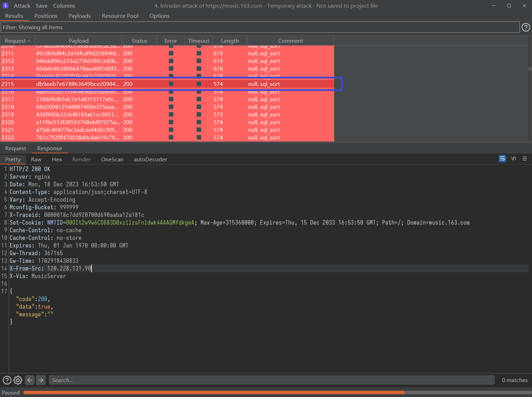Image resolution: width=532 pixels, height=397 pixels.
Task: Click the Burp Suite lightning logo icon
Action: click(x=5, y=6)
